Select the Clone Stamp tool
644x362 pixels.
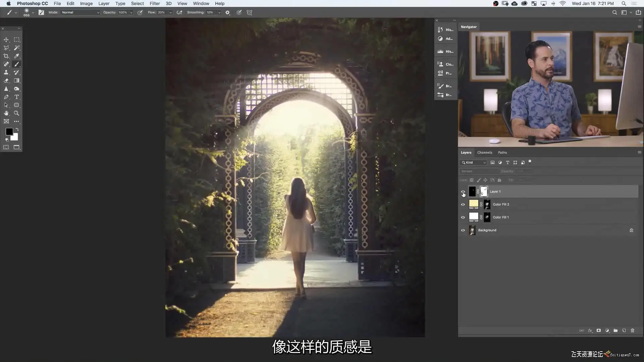click(6, 72)
